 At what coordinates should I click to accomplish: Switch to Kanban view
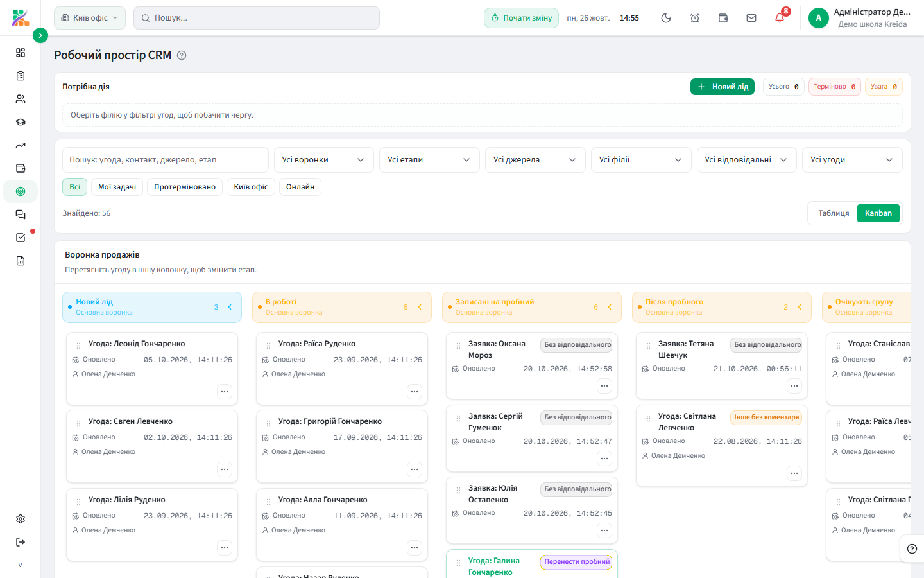[878, 213]
